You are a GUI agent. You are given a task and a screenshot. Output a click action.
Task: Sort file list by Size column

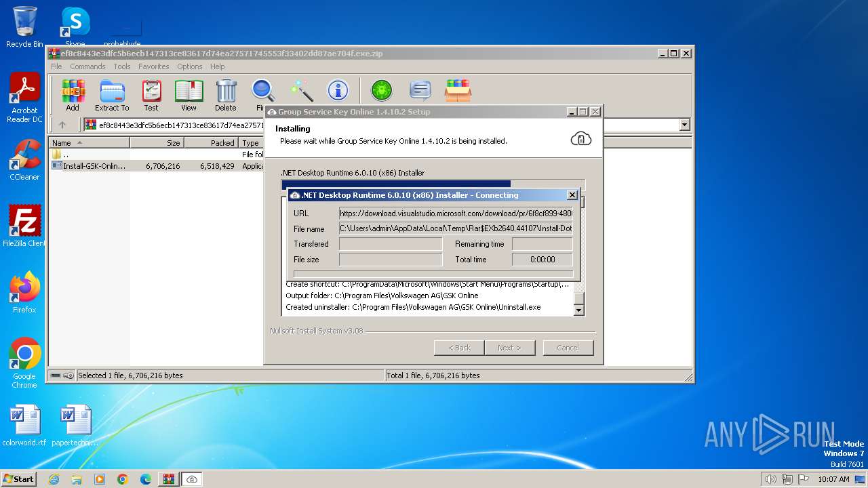point(157,143)
